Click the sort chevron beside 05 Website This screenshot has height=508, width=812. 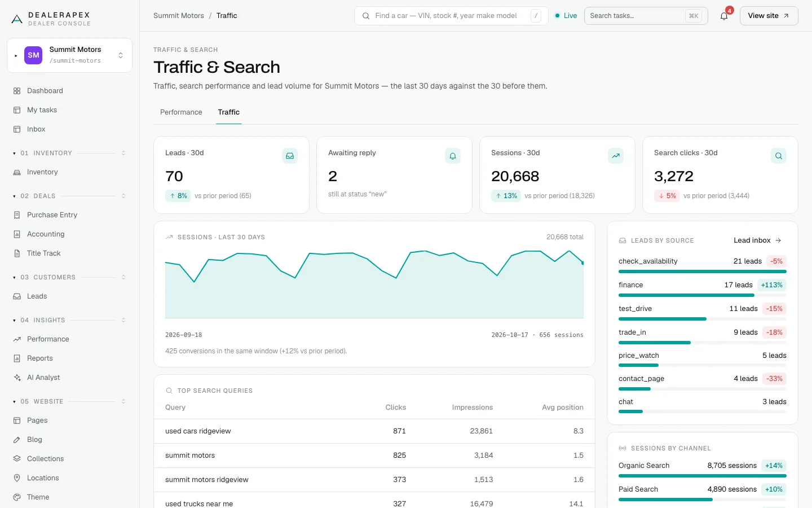point(123,401)
